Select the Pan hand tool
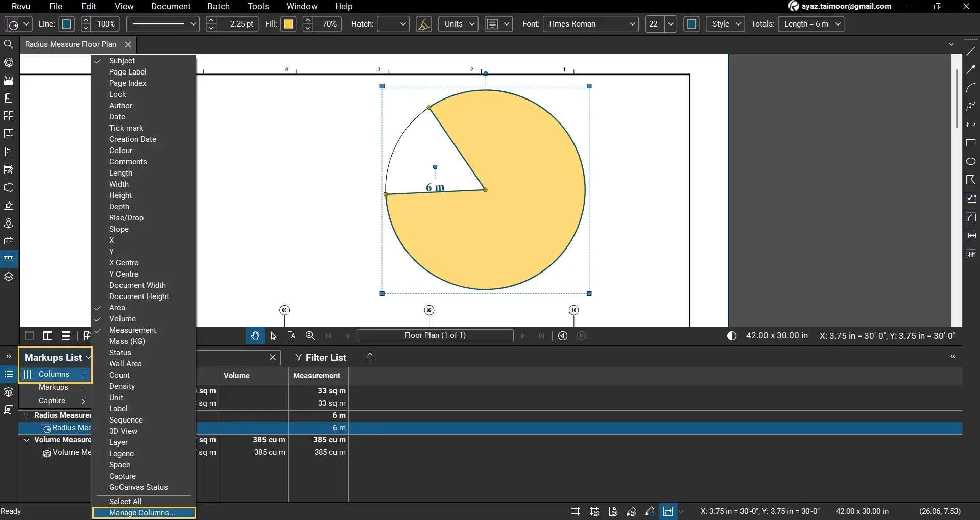980x520 pixels. click(x=255, y=336)
